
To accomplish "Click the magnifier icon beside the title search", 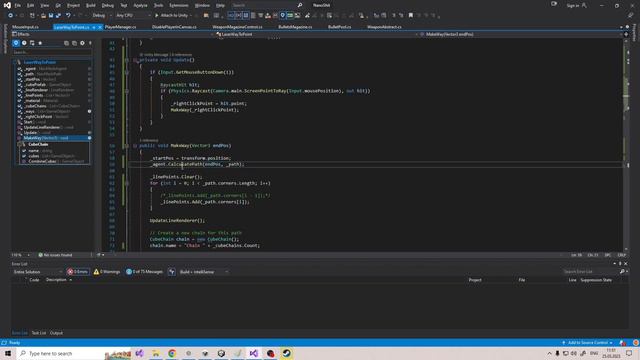I will (x=300, y=5).
